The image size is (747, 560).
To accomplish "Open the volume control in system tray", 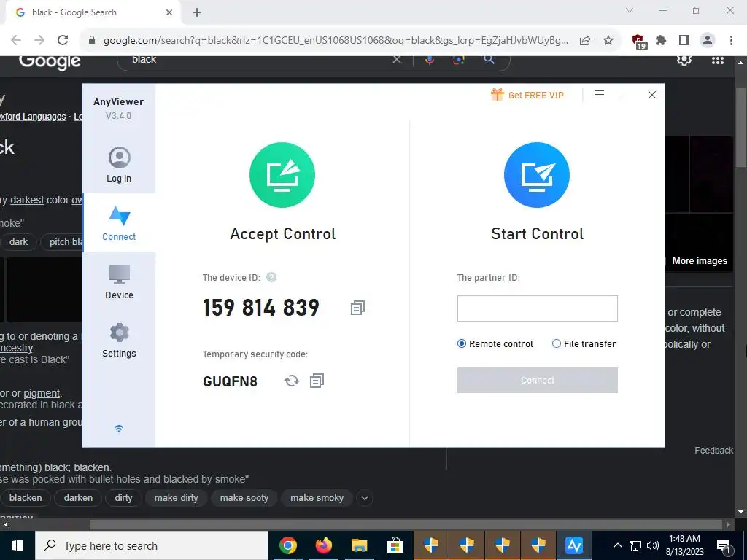I will [x=653, y=545].
